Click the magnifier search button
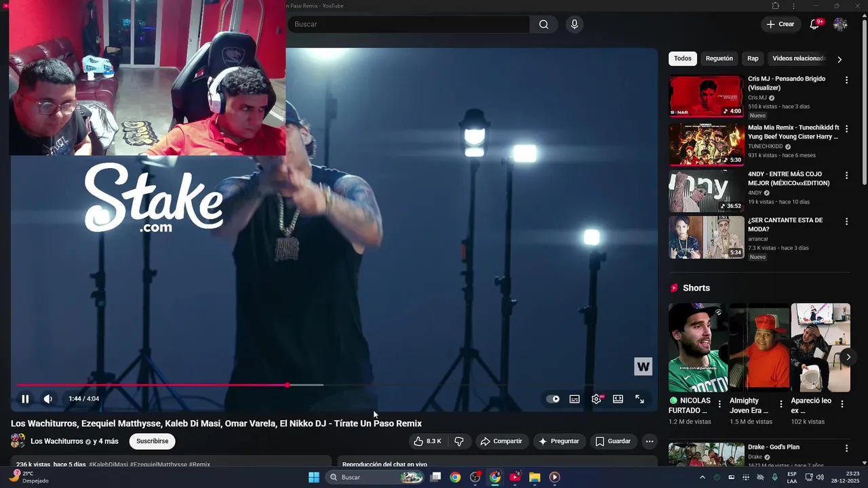Image resolution: width=868 pixels, height=488 pixels. click(x=544, y=24)
